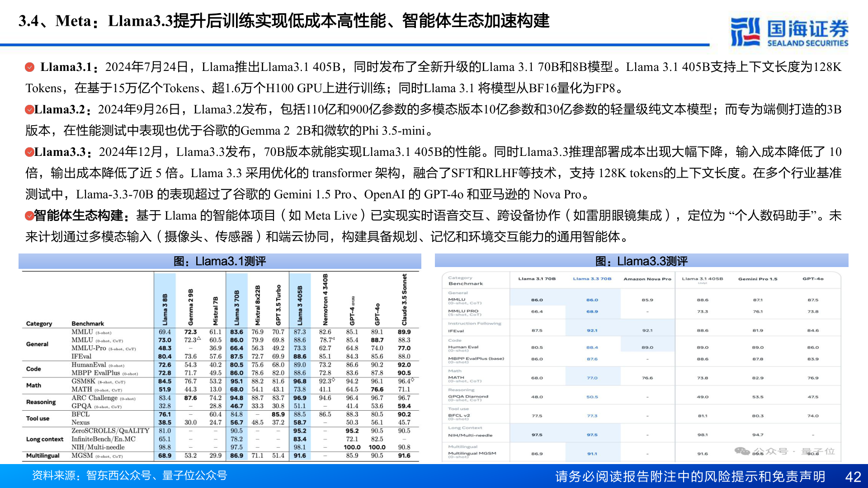Screen dimensions: 868x488
Task: Click the 'ZeroSCROLLS/QuALITY' benchmark row label
Action: (x=110, y=431)
